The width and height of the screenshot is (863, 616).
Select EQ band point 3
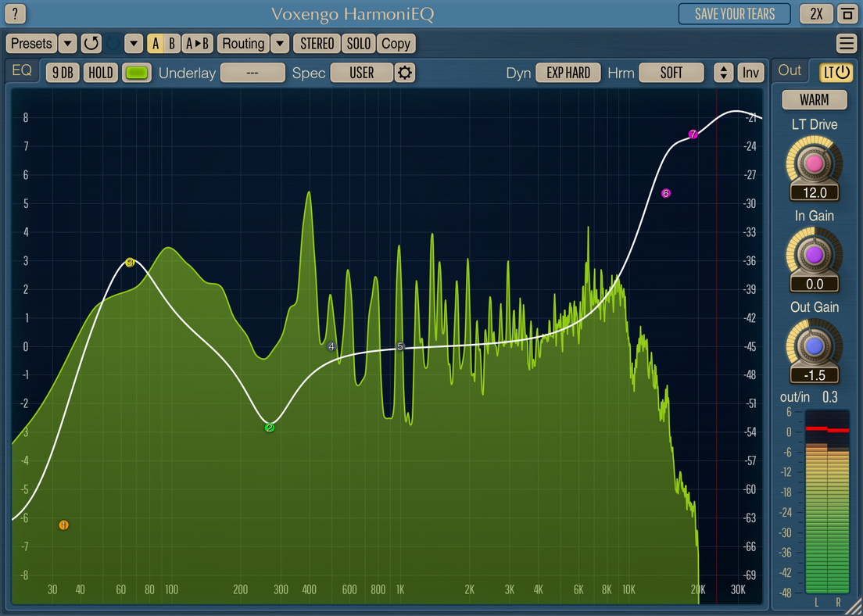pos(130,263)
